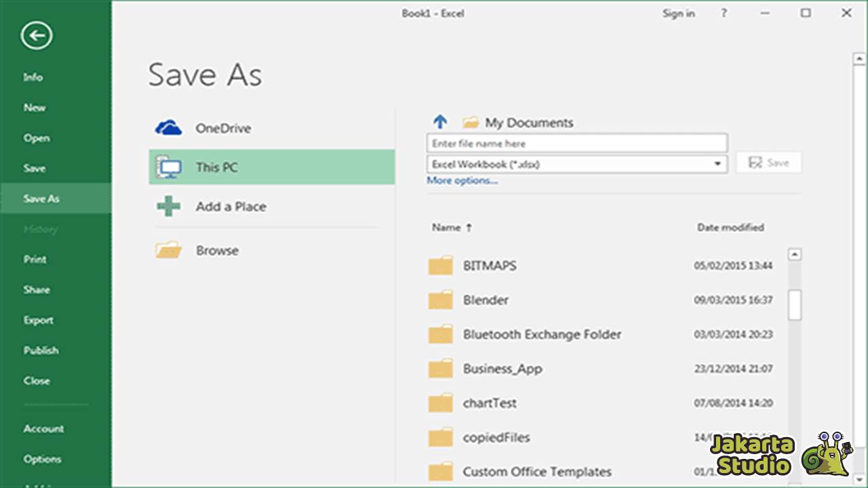Click the back arrow to exit Save As
This screenshot has height=488, width=868.
36,35
